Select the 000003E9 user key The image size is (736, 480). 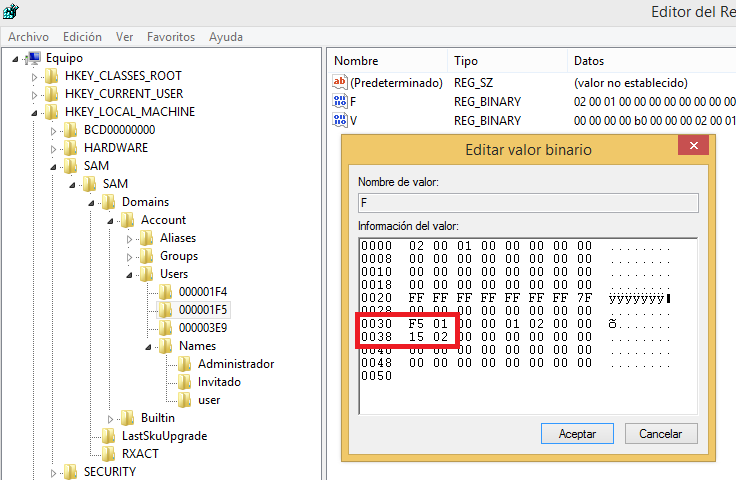(203, 328)
